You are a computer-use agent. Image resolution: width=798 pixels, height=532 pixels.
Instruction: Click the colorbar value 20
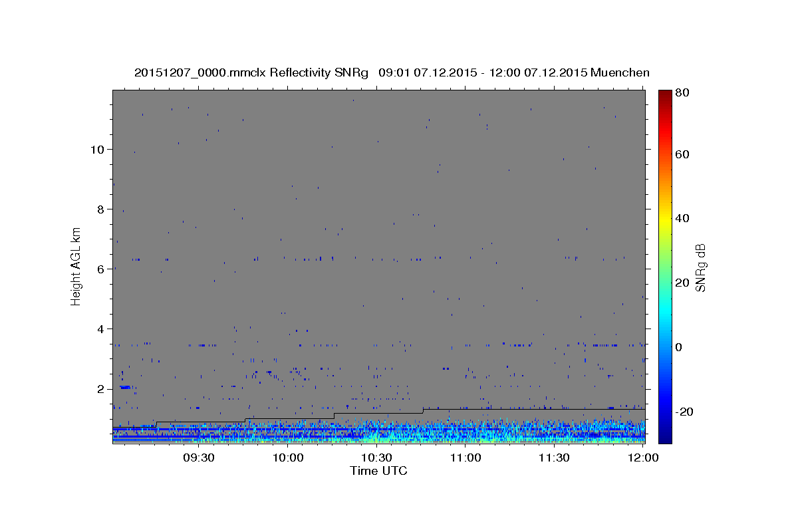682,283
